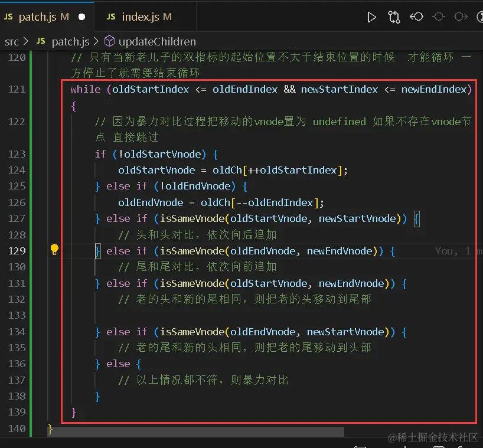
Task: Switch to the patch.js editor tab
Action: click(x=47, y=17)
